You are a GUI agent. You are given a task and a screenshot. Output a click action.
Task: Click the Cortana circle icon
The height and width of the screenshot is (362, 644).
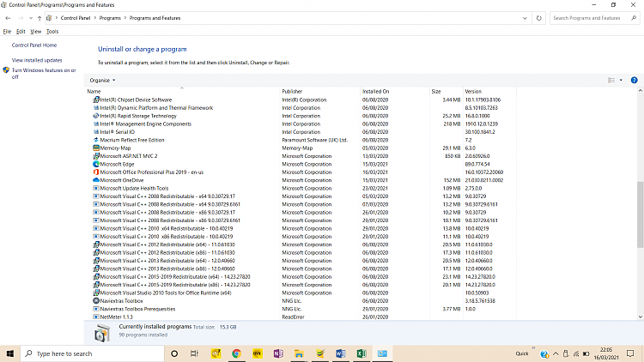[x=174, y=353]
